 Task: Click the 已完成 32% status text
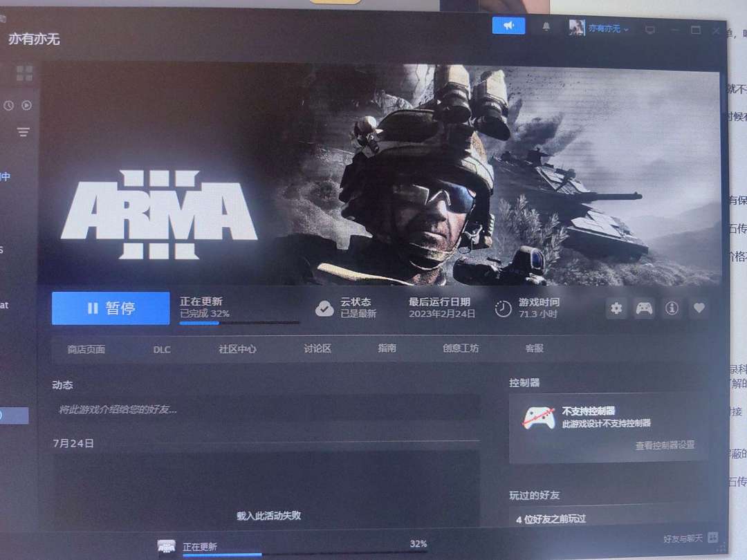204,313
